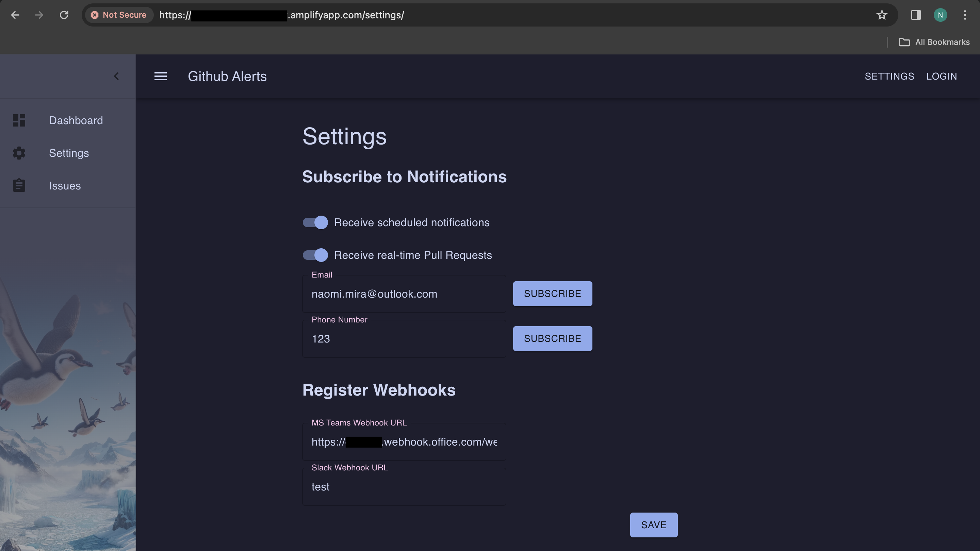980x551 pixels.
Task: Disable Receive scheduled notifications
Action: (x=315, y=222)
